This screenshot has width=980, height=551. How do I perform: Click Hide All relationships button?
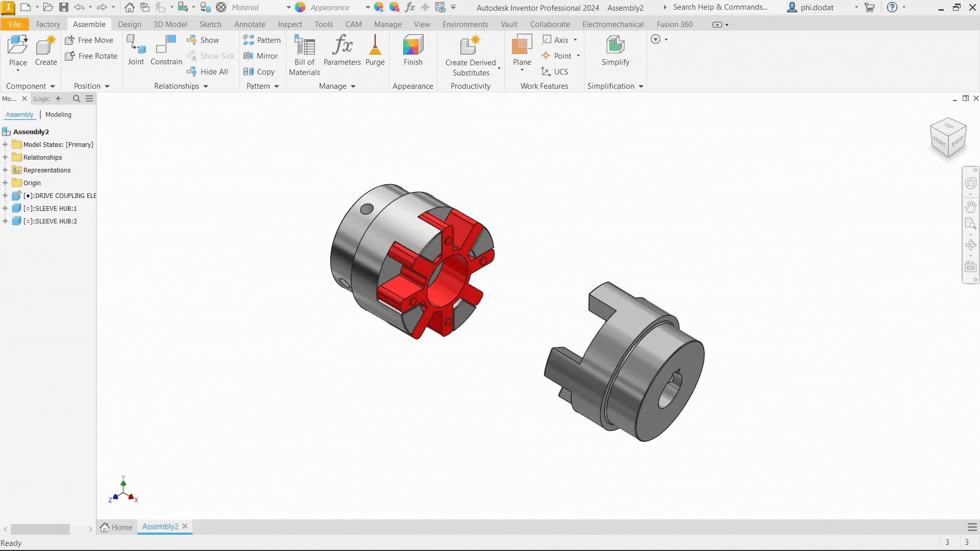(x=208, y=72)
